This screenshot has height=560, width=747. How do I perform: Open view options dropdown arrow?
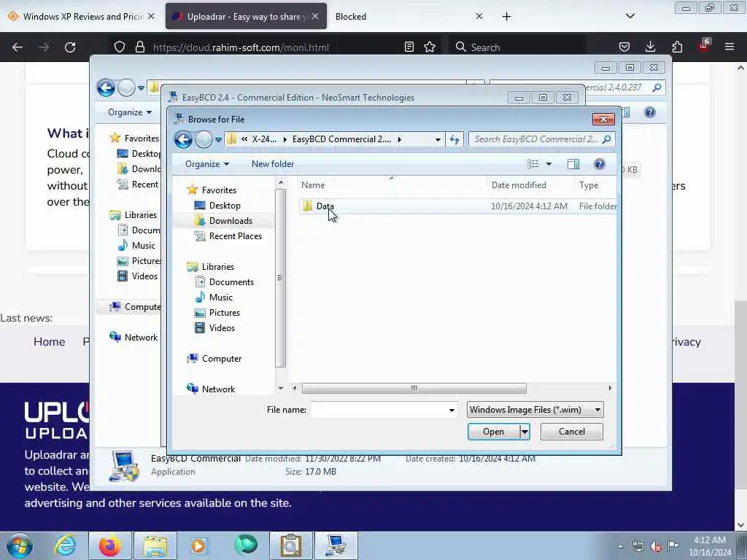tap(549, 164)
